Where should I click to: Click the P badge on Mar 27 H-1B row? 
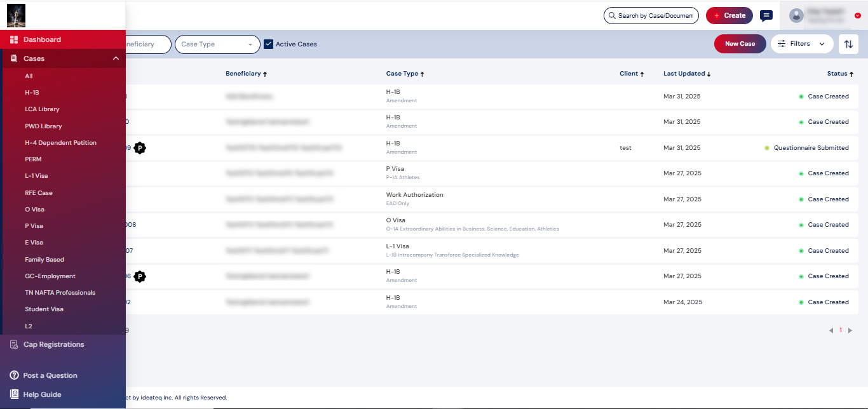pyautogui.click(x=140, y=276)
